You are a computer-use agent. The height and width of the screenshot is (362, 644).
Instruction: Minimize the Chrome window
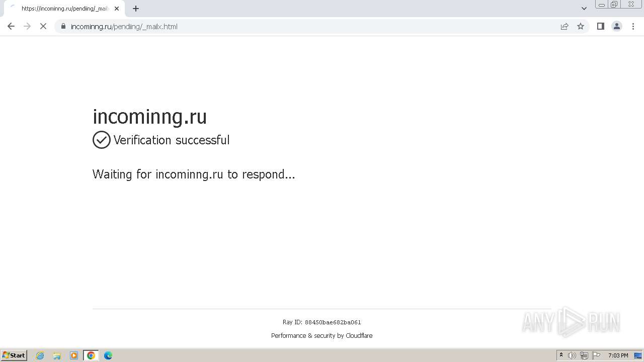[601, 5]
